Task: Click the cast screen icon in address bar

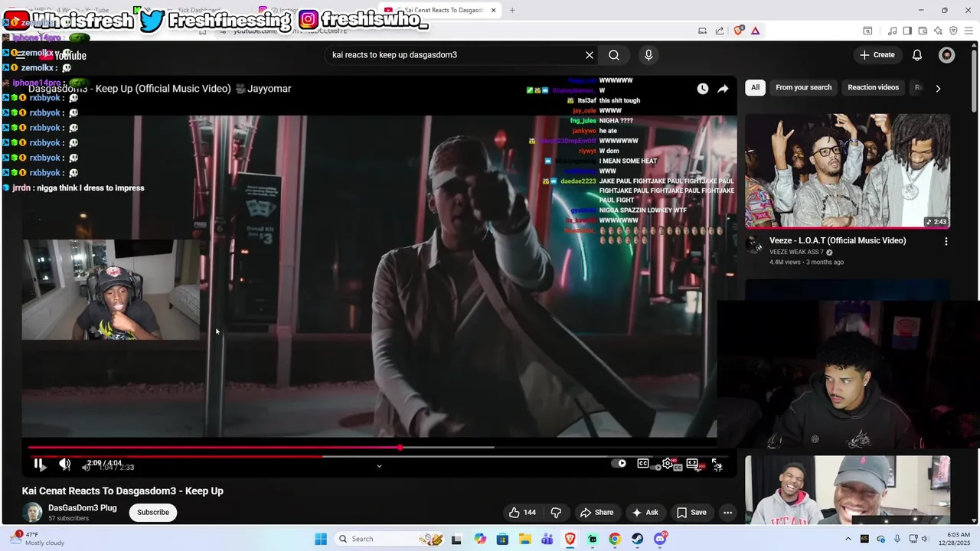Action: click(702, 31)
